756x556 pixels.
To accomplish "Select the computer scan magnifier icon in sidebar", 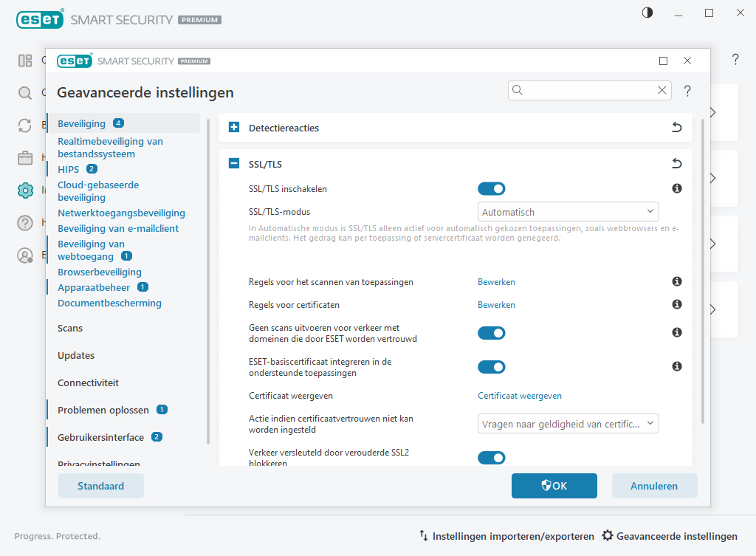I will tap(24, 94).
